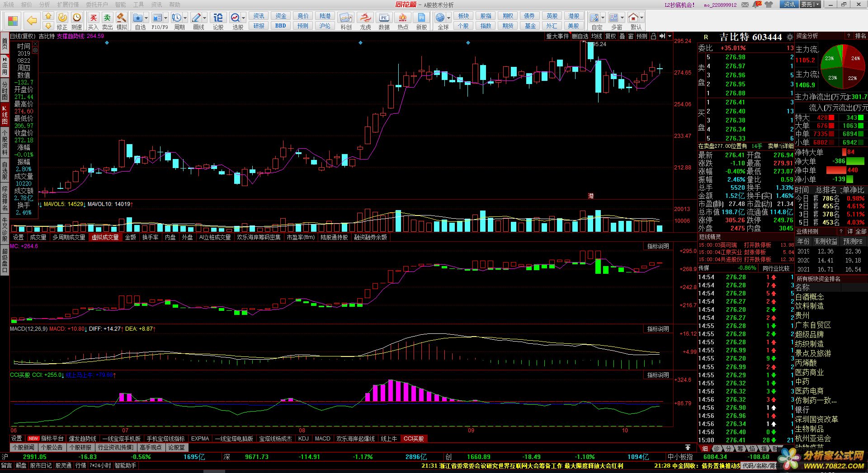Toggle the 窗 window option on chart
The height and width of the screenshot is (473, 868).
point(631,36)
